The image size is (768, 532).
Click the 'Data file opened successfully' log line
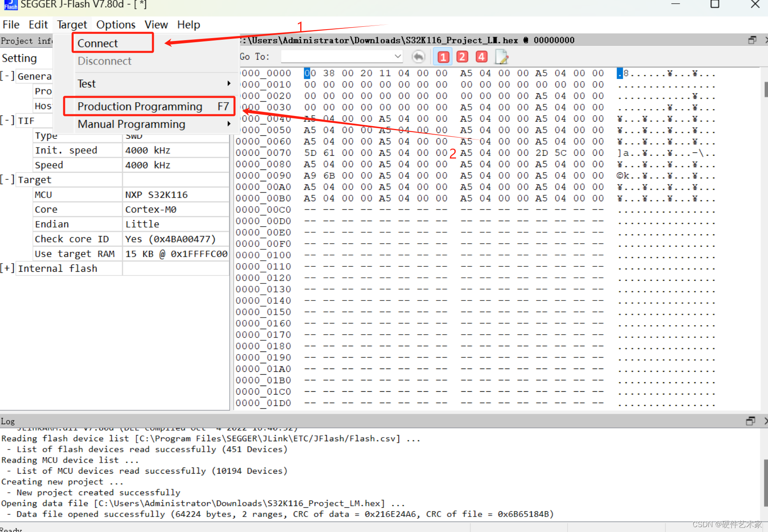coord(281,514)
